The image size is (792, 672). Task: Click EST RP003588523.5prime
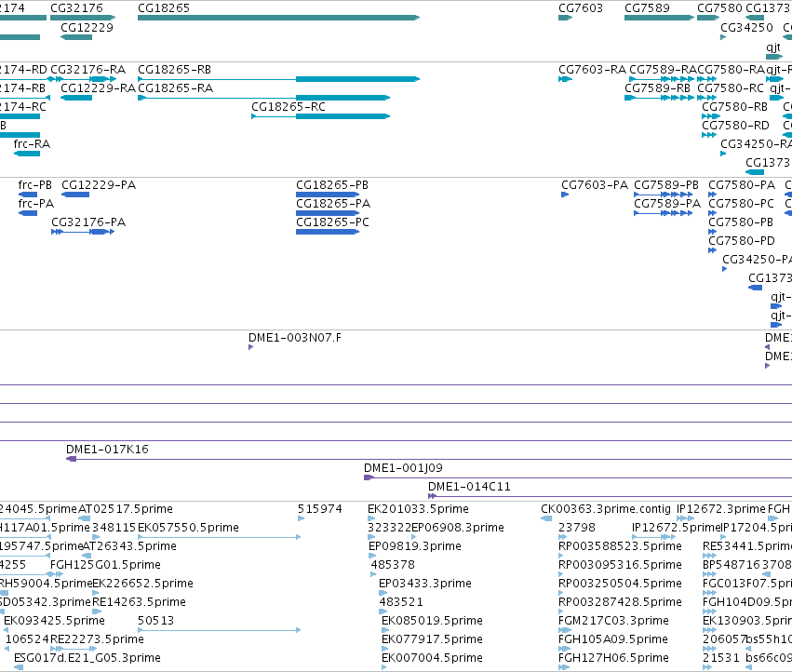coord(561,556)
